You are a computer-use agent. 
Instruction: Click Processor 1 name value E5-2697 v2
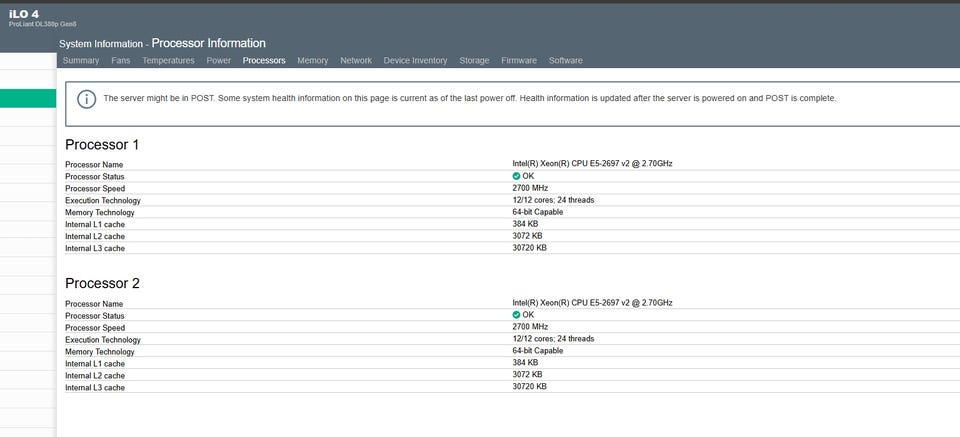592,164
